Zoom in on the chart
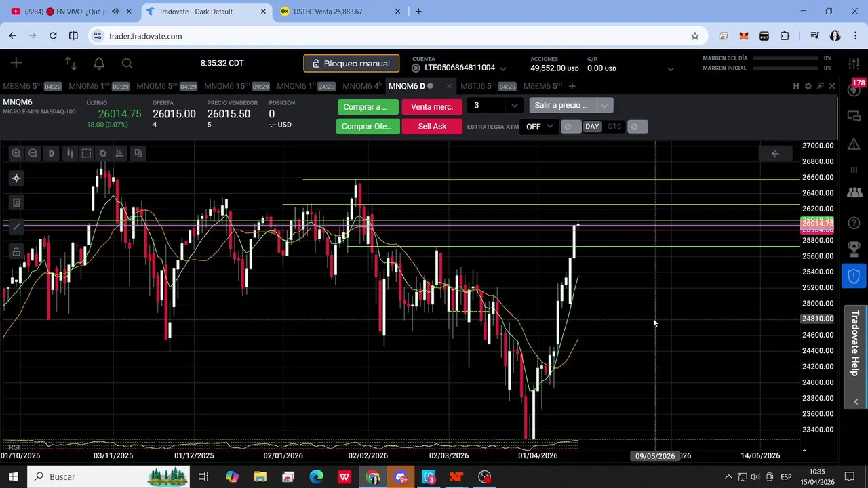The width and height of the screenshot is (868, 488). point(16,153)
